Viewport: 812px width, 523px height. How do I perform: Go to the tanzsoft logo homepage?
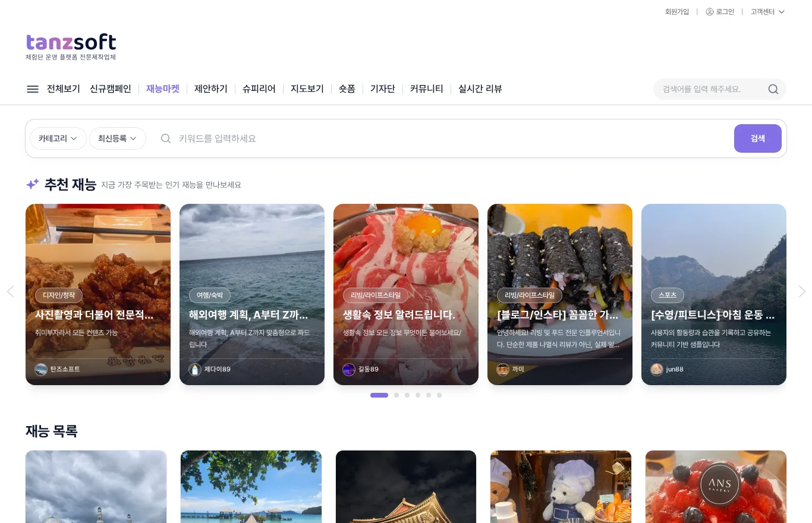71,47
